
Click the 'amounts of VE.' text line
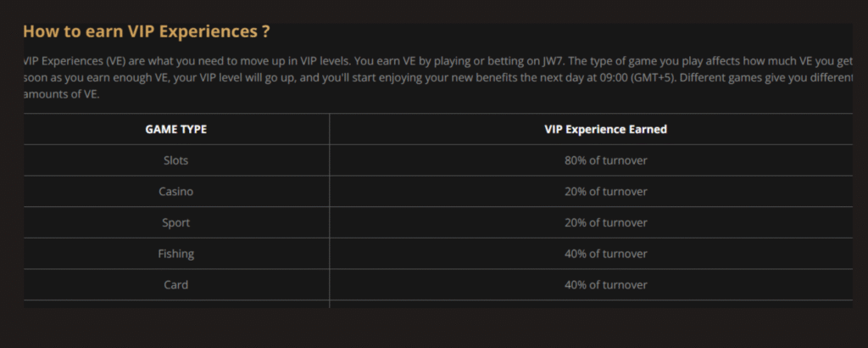point(61,93)
